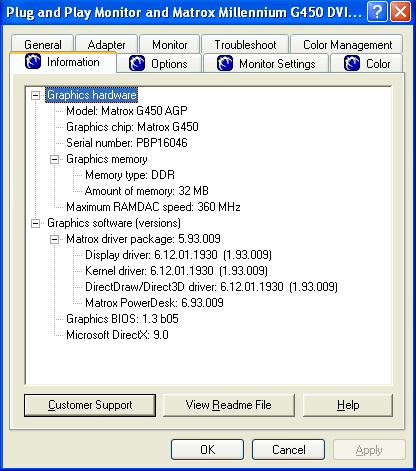Screen dimensions: 416x471
Task: Select the Information tab label
Action: click(73, 62)
